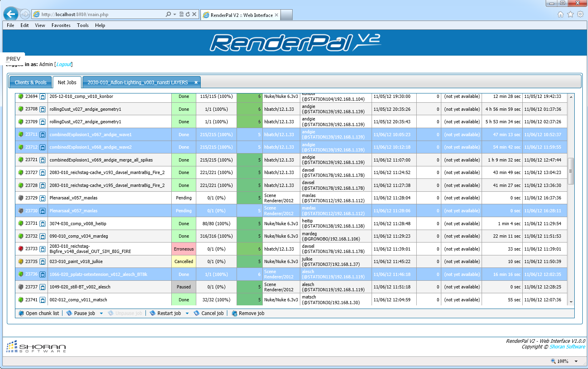Screen dimensions: 588x369
Task: Open the browser home icon
Action: point(561,14)
